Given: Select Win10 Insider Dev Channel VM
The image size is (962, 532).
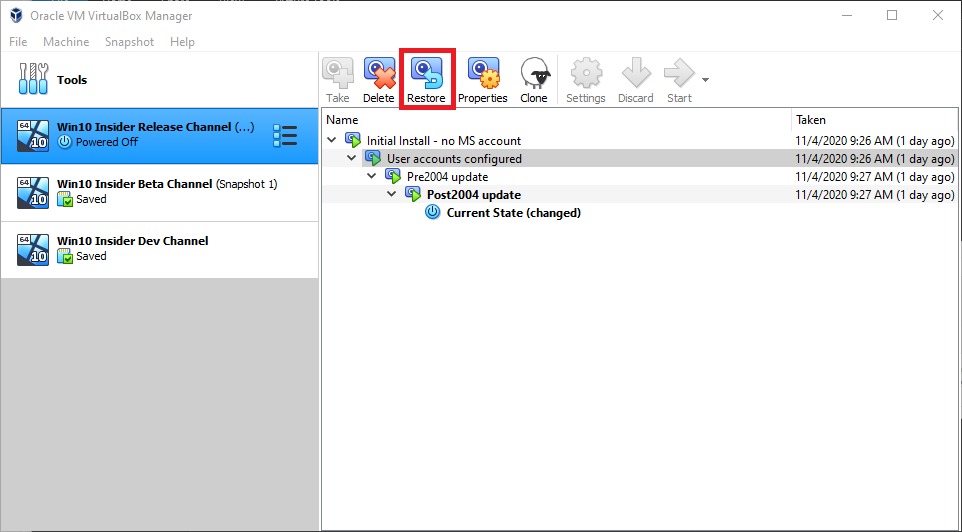Looking at the screenshot, I should coord(159,249).
